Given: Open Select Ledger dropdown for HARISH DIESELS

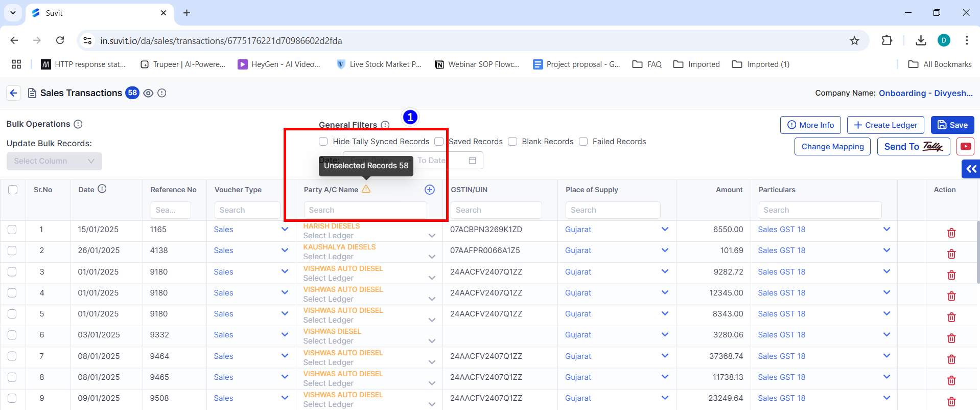Looking at the screenshot, I should point(432,236).
